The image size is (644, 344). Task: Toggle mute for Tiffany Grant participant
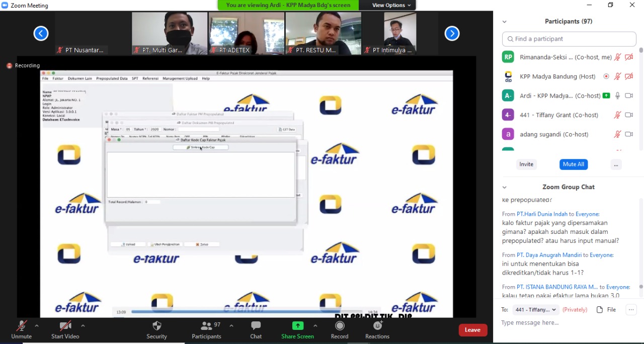pyautogui.click(x=617, y=115)
